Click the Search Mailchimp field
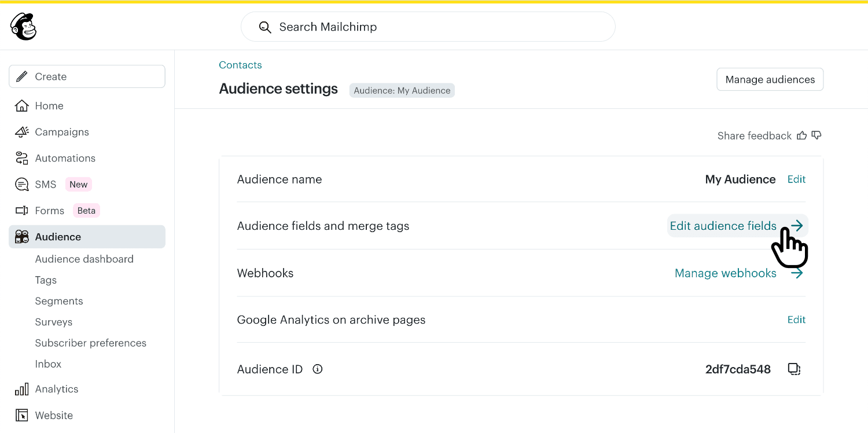 click(428, 27)
